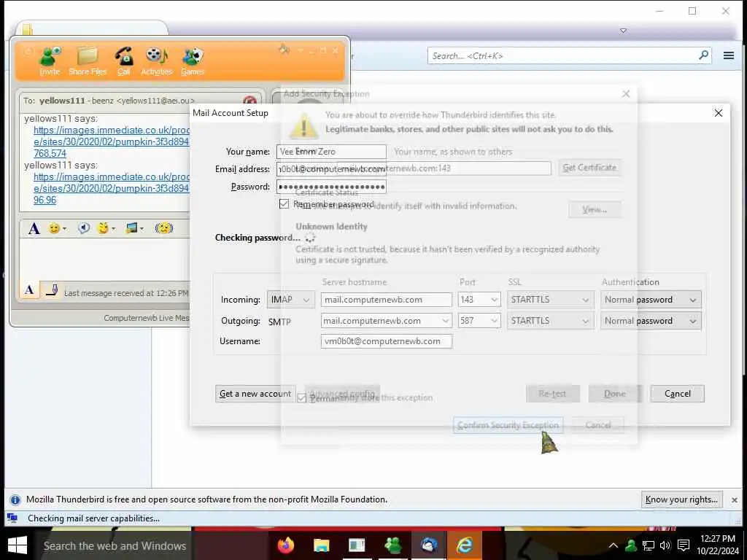747x560 pixels.
Task: Click the Your name field
Action: (x=331, y=152)
